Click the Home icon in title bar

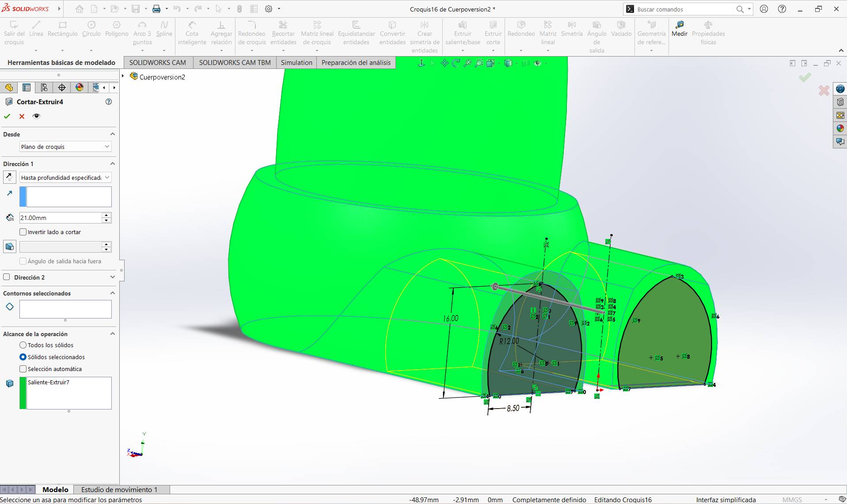(x=80, y=9)
